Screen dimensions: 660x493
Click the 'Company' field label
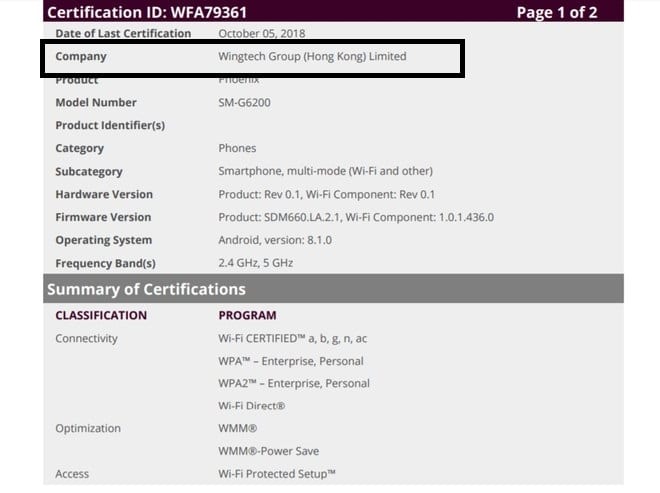pyautogui.click(x=81, y=56)
